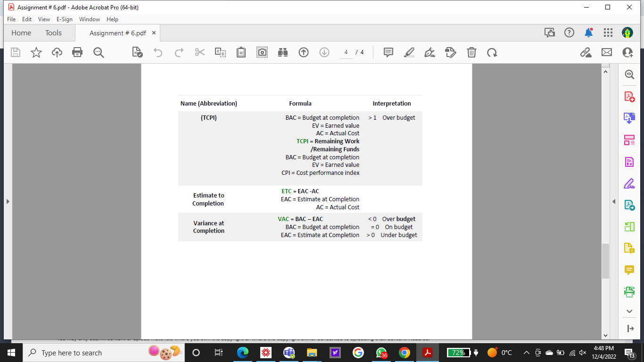The width and height of the screenshot is (644, 362).
Task: Take a snapshot using the camera tool
Action: click(262, 52)
